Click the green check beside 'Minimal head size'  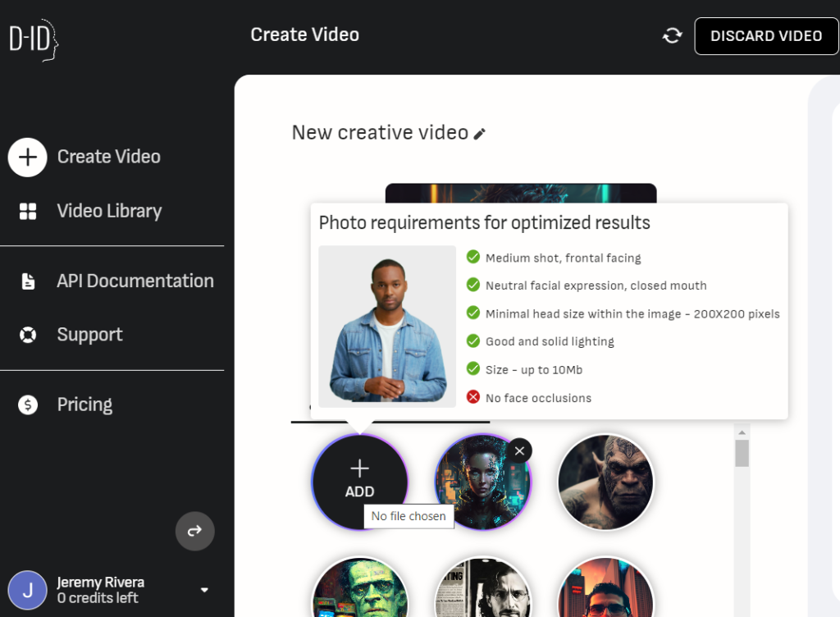473,313
